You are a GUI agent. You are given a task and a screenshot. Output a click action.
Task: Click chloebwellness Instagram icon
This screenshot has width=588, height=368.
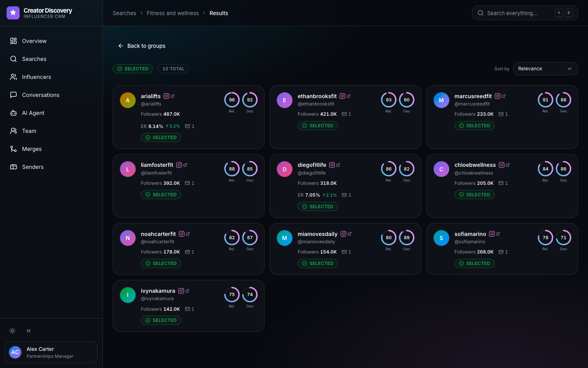point(501,165)
